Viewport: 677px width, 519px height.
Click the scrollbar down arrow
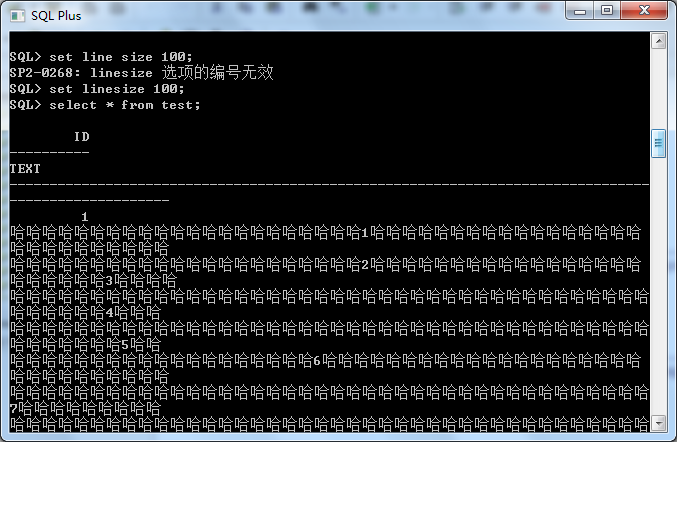pyautogui.click(x=658, y=423)
